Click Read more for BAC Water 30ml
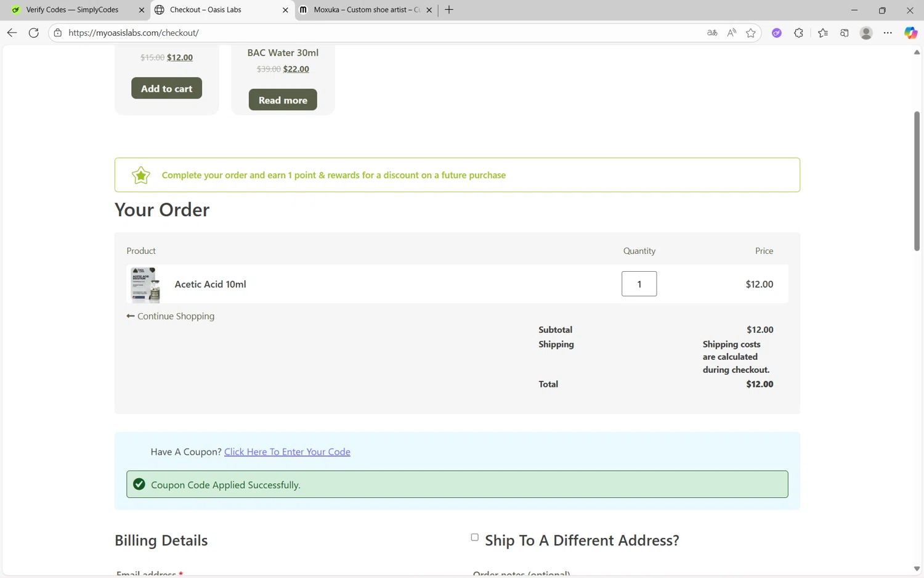 283,100
